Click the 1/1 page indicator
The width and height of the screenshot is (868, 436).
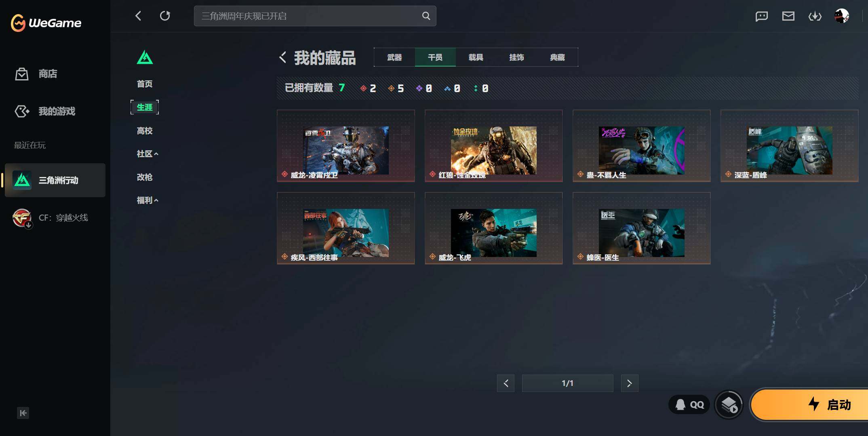[567, 383]
